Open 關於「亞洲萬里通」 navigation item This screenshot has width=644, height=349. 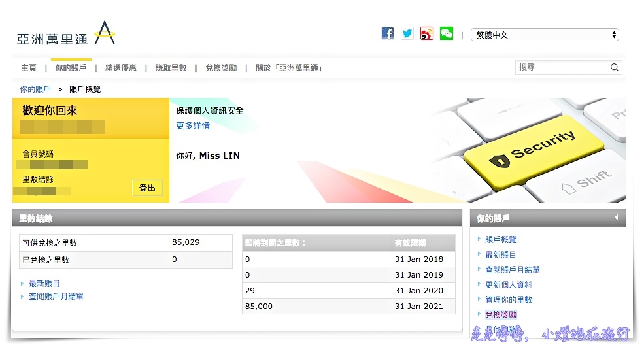289,68
